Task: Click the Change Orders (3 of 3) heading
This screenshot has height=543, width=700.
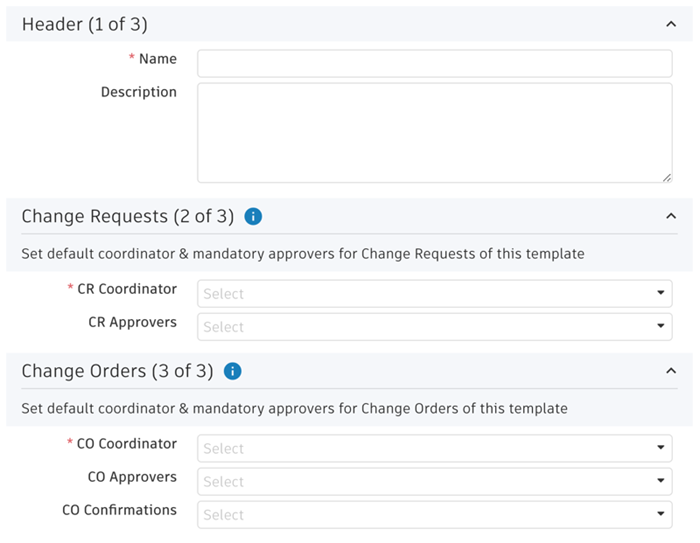Action: [x=117, y=371]
